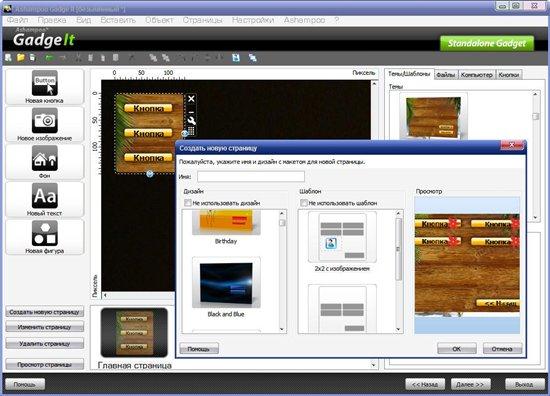This screenshot has width=550, height=396.
Task: Click the minimize dash on gadget strip
Action: [x=191, y=112]
